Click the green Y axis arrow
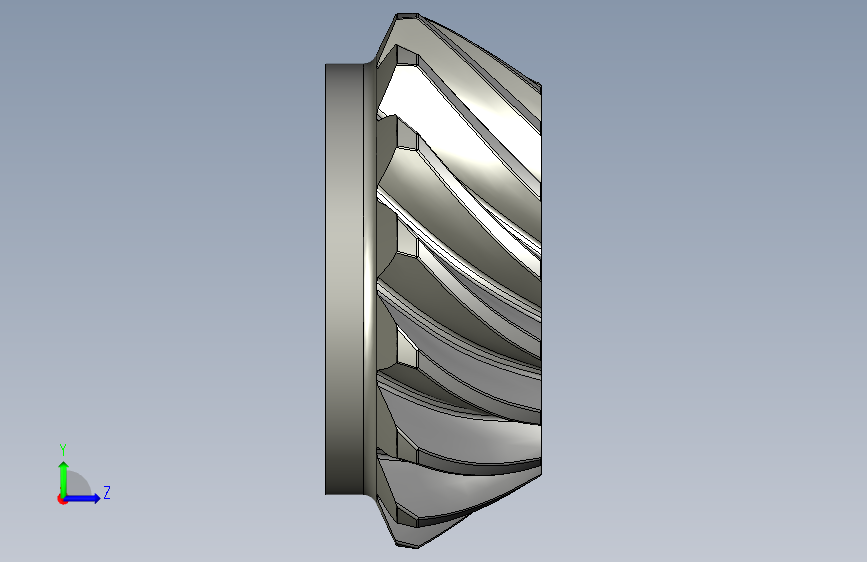The height and width of the screenshot is (562, 867). (63, 478)
